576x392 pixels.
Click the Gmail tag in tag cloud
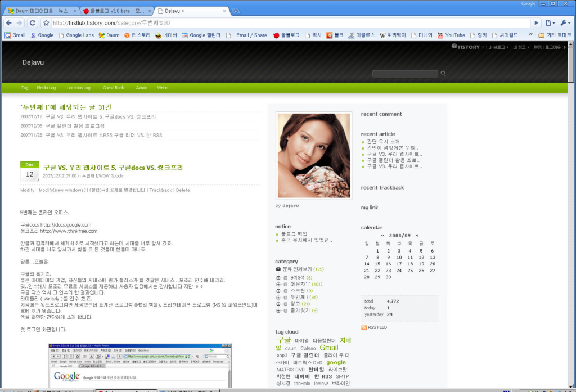click(329, 348)
